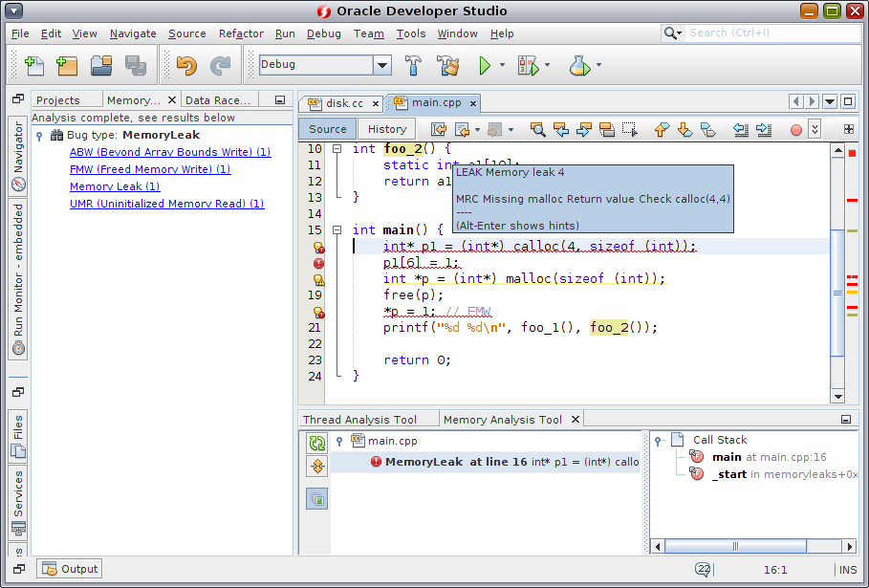Toggle the History view button

tap(387, 129)
